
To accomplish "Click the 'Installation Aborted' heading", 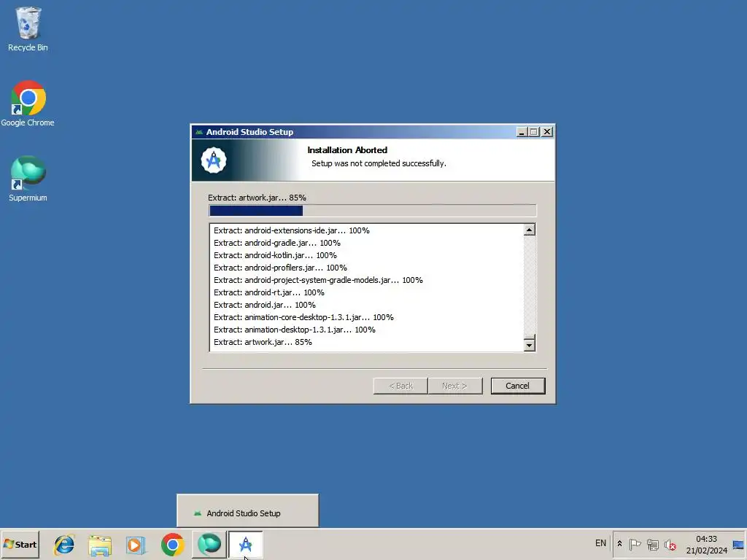I will point(347,150).
